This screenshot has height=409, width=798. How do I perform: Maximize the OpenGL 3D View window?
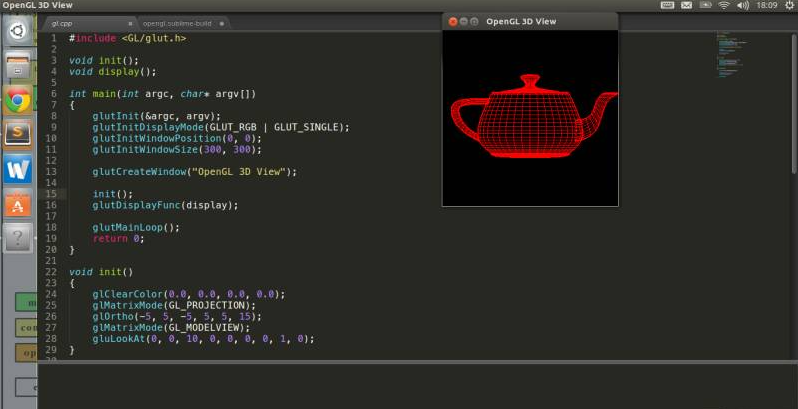pos(474,21)
